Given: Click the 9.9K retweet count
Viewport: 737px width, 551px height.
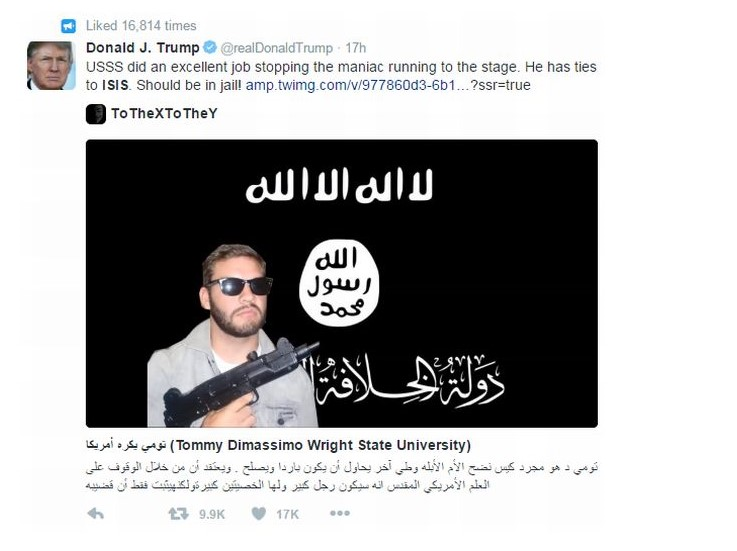Looking at the screenshot, I should 212,514.
